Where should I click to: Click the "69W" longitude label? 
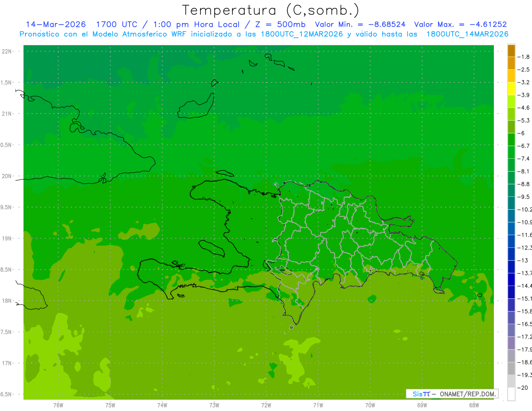[x=422, y=405]
